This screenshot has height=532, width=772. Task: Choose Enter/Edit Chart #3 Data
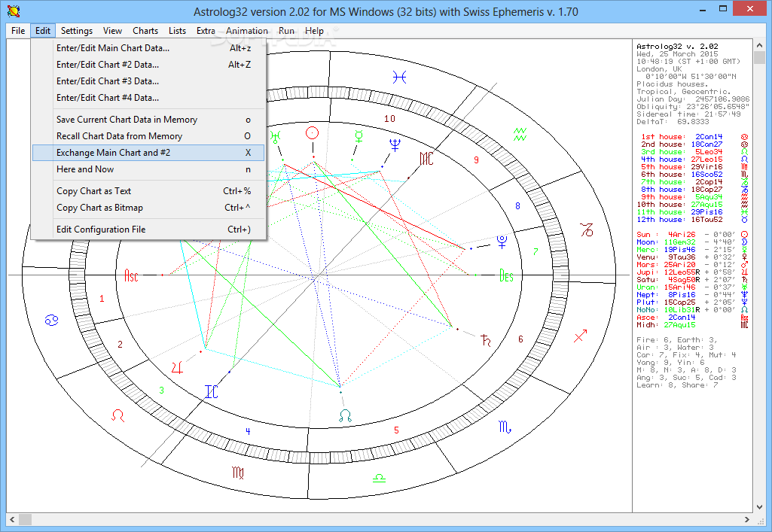click(x=148, y=81)
